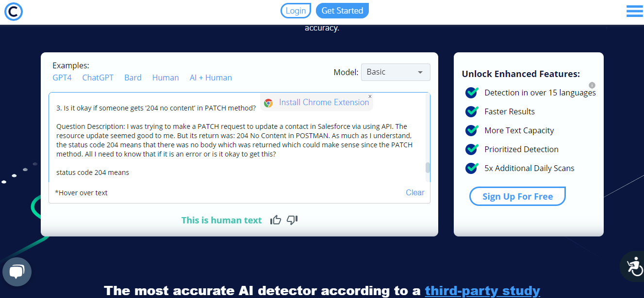Click checkmark icon beside More Text Capacity
Image resolution: width=644 pixels, height=298 pixels.
point(472,130)
